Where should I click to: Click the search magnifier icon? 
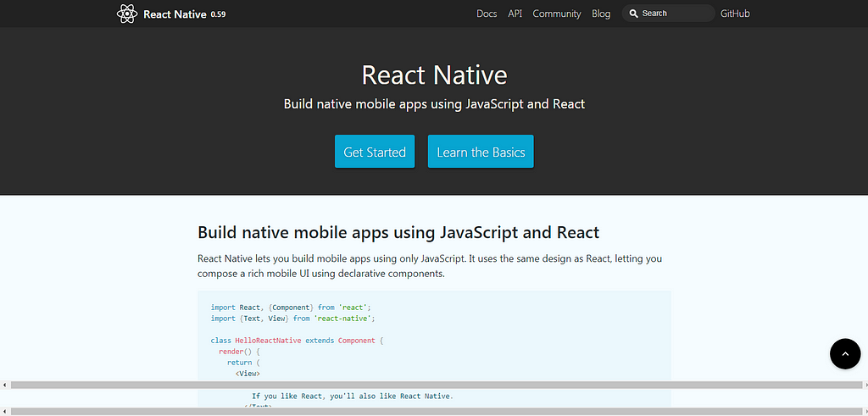[x=634, y=14]
